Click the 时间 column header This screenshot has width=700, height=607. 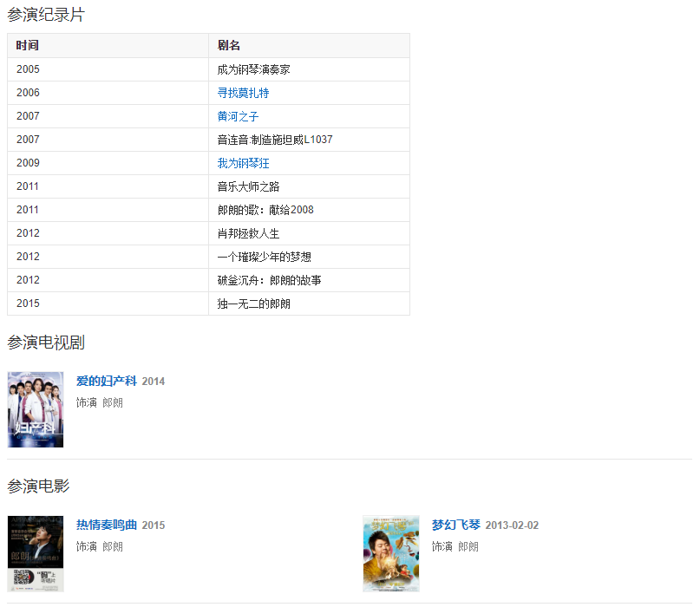28,45
